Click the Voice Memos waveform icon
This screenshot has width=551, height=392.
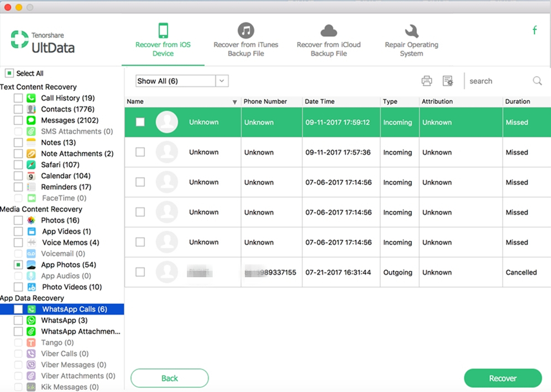point(32,242)
